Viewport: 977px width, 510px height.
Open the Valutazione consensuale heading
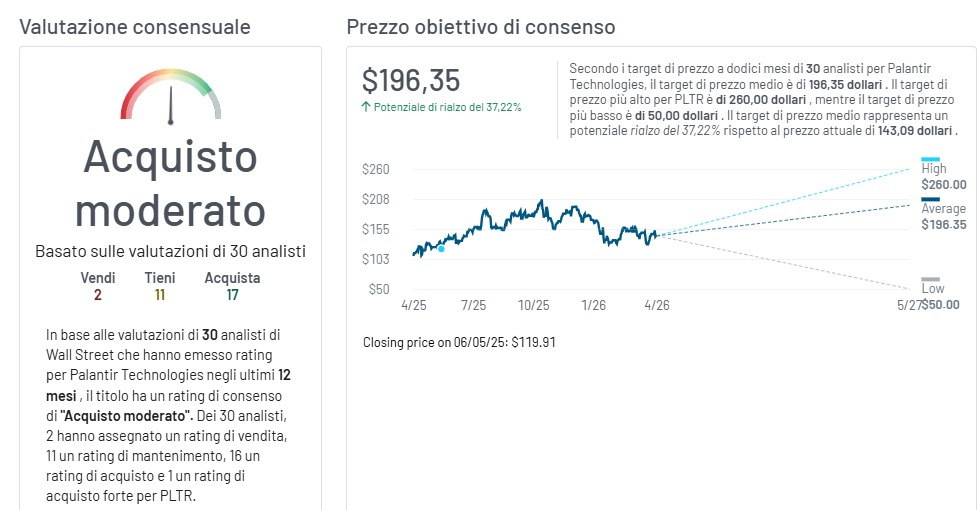click(135, 27)
